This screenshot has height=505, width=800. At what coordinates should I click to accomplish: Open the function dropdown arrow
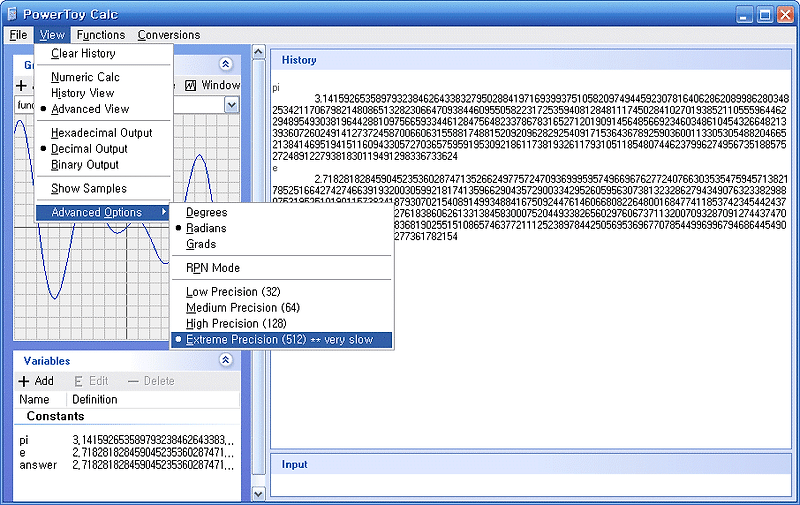232,105
